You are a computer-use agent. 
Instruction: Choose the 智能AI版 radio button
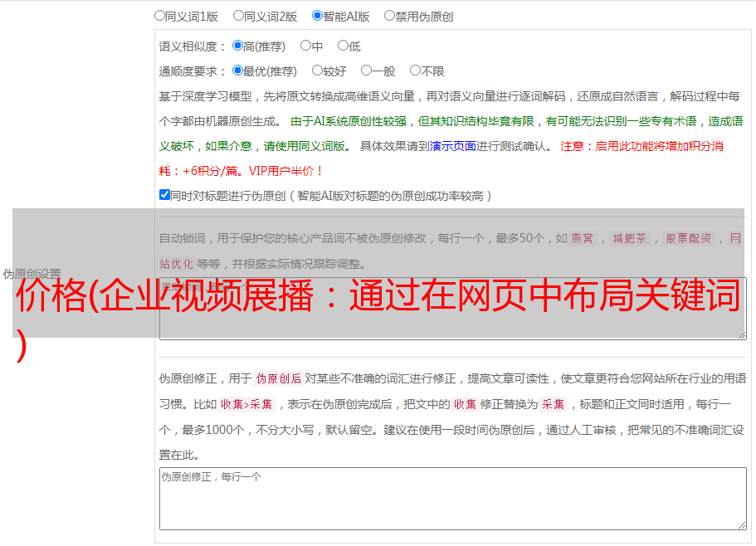pos(317,15)
